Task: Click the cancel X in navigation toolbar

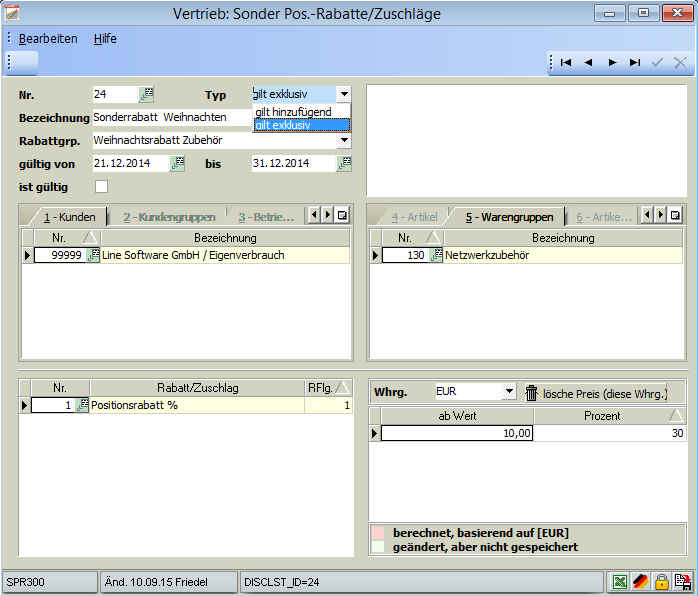Action: click(x=680, y=63)
